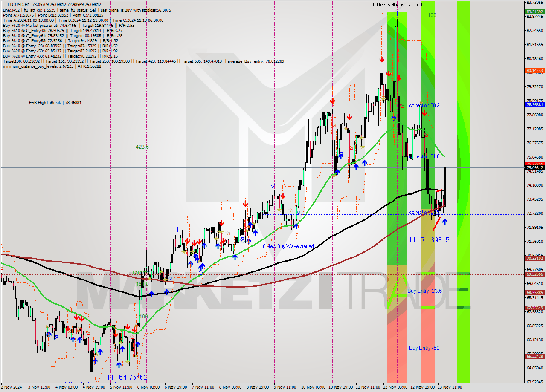Click the '10 Nov 19:00' time axis label

341,387
